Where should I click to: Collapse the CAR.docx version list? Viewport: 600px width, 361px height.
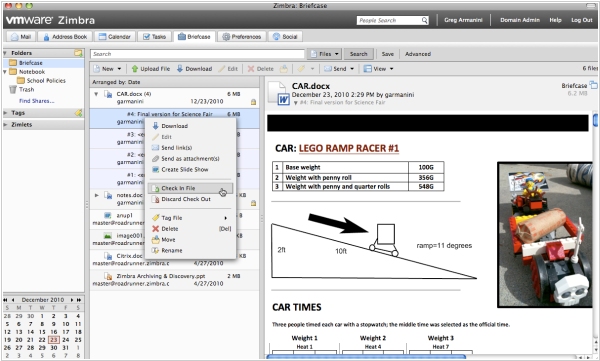tap(96, 94)
